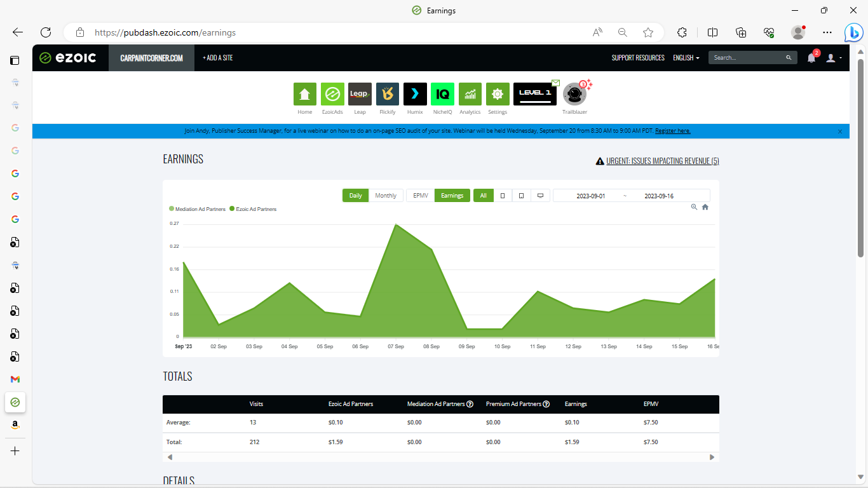This screenshot has height=488, width=868.
Task: Refresh the Earnings page
Action: coord(46,32)
